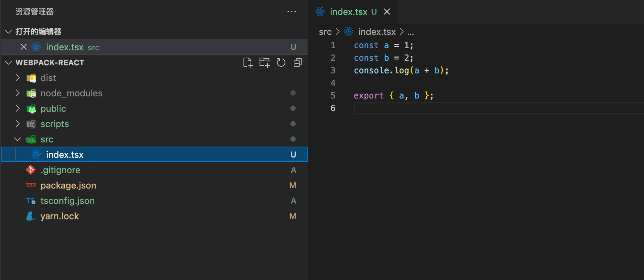This screenshot has height=280, width=644.
Task: Click the 'A' status badge on tsconfig.json
Action: point(293,201)
